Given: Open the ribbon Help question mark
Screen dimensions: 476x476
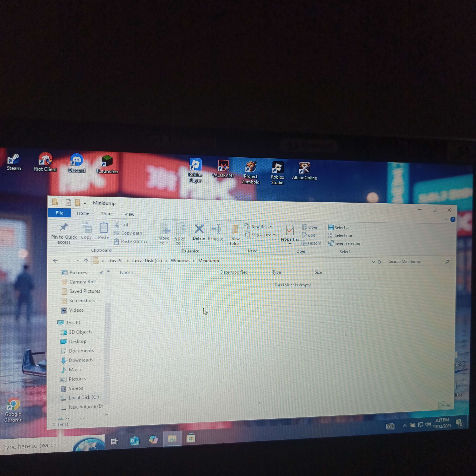Looking at the screenshot, I should point(453,219).
